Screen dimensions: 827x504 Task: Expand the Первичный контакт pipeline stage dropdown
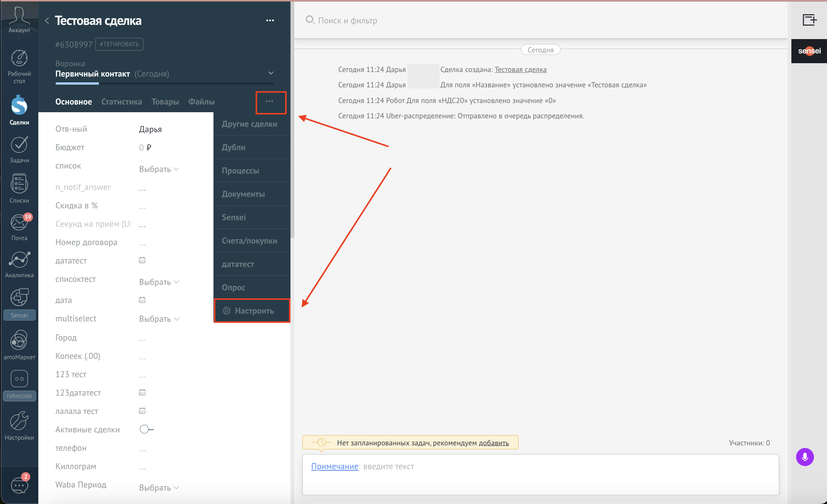click(271, 73)
